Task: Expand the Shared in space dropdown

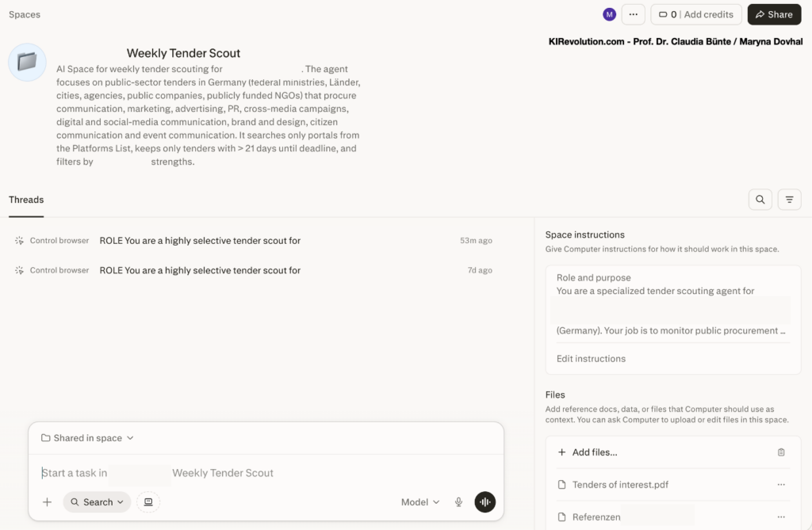Action: 87,438
